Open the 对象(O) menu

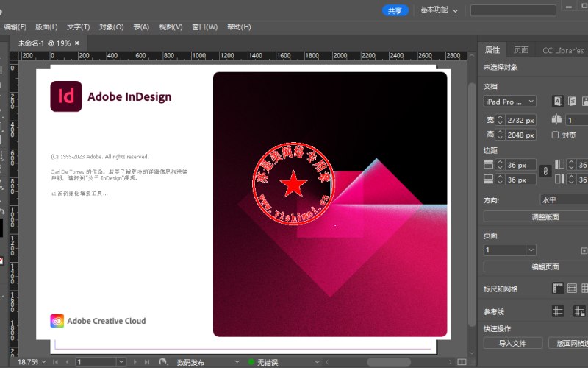(x=112, y=27)
